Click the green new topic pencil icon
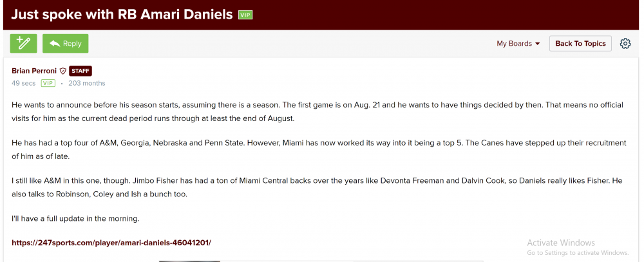The image size is (644, 262). [x=24, y=43]
